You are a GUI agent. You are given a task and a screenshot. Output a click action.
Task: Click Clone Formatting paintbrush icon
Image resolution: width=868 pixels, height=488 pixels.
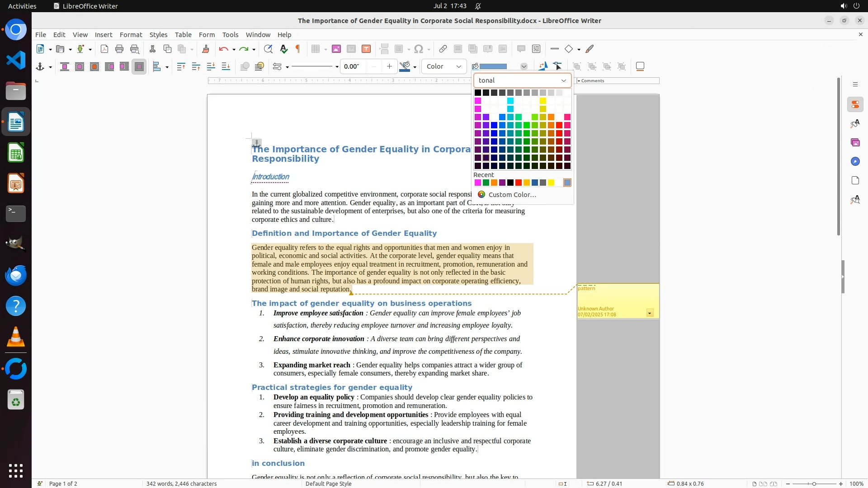tap(205, 49)
